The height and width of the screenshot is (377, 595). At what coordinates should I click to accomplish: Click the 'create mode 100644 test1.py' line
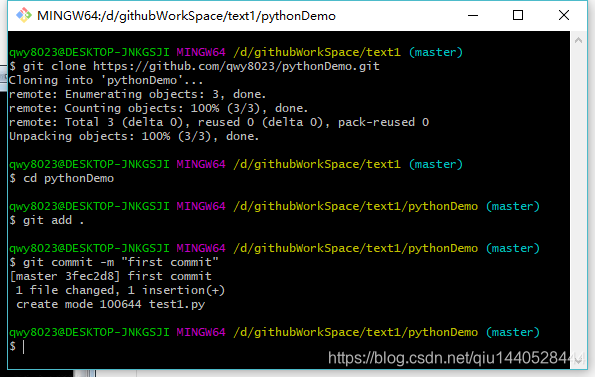110,305
